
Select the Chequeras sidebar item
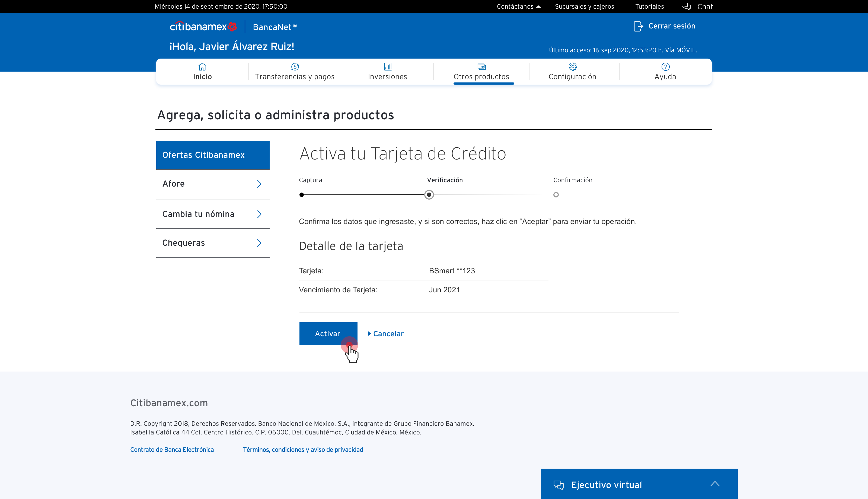(213, 243)
